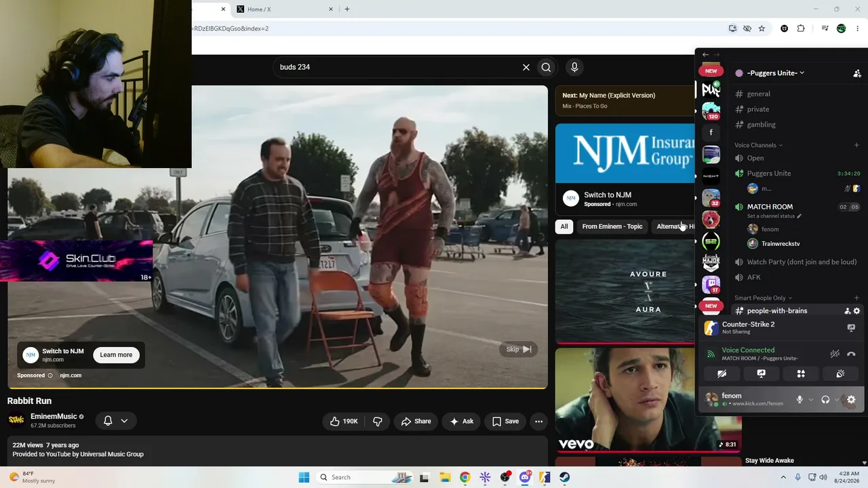Screen dimensions: 868x488
Task: Click the install app icon in address bar
Action: coord(732,28)
